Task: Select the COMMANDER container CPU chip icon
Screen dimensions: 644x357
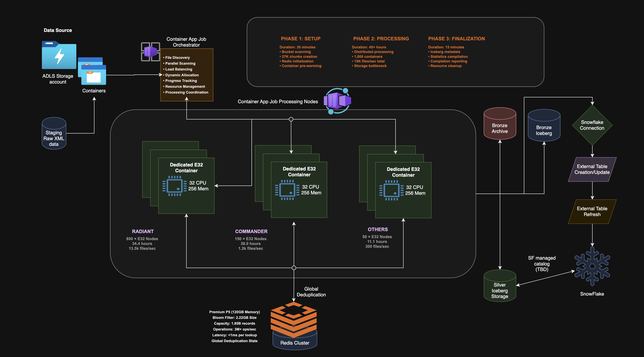Action: [287, 190]
